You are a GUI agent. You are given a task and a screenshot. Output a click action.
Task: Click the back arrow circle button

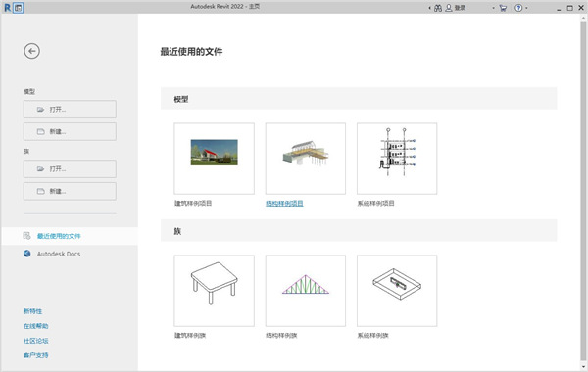(32, 51)
